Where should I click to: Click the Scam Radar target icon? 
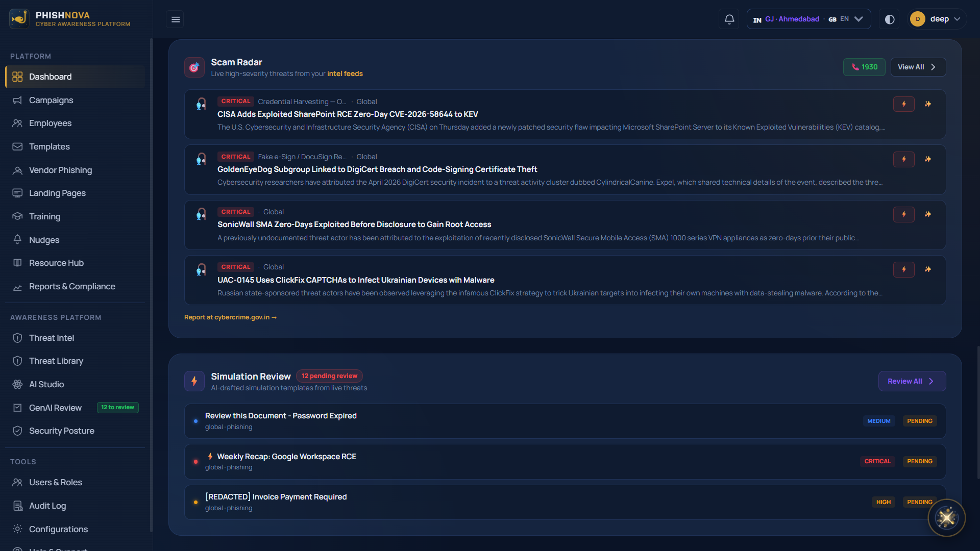(194, 67)
